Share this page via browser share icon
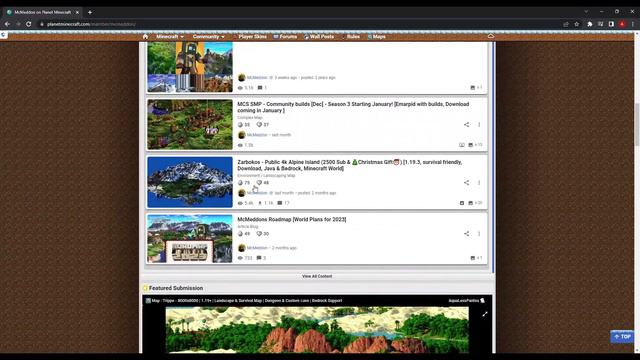Viewport: 640px width, 360px height. pyautogui.click(x=566, y=24)
